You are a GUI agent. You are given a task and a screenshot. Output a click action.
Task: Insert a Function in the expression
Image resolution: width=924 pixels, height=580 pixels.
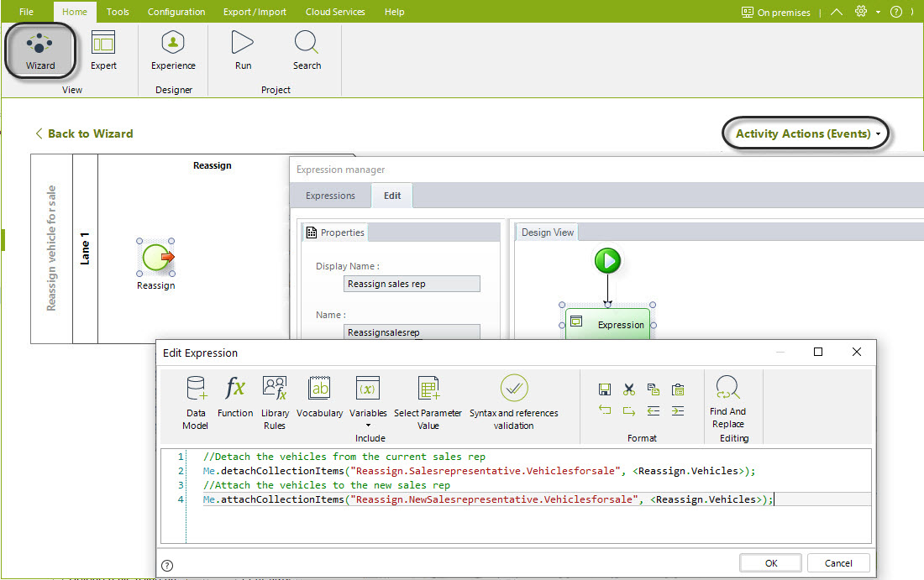235,397
